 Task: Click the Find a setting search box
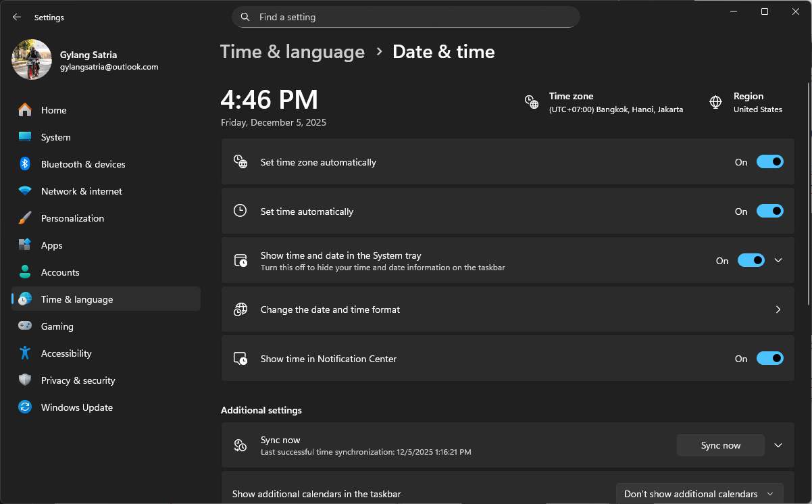click(405, 17)
